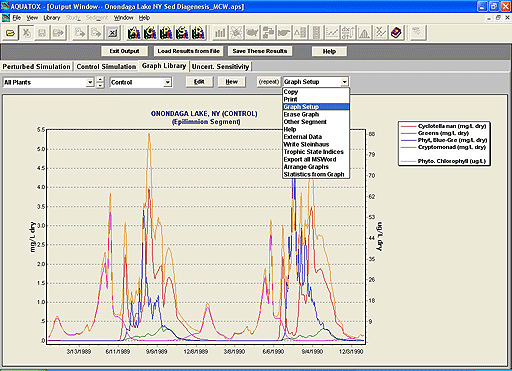
Task: Choose Trophic State Indices option
Action: click(316, 152)
